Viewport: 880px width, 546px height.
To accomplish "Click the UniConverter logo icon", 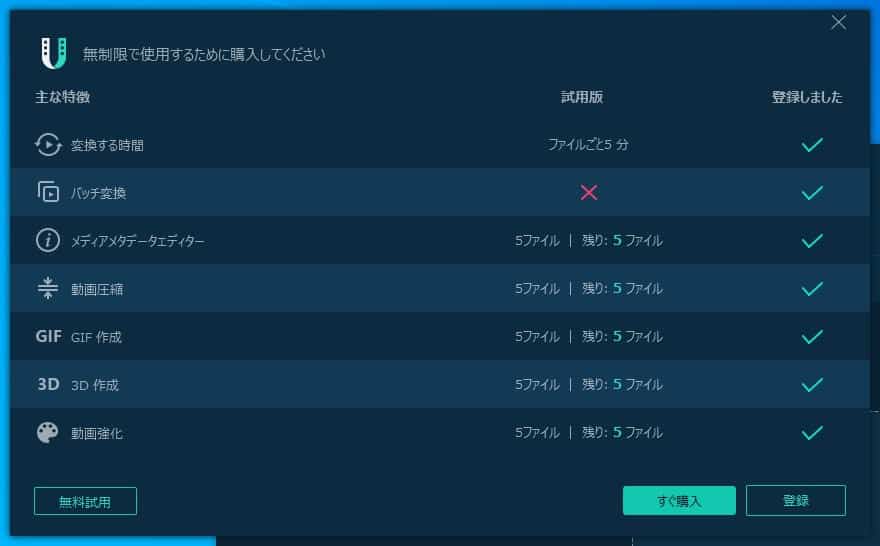I will 54,53.
